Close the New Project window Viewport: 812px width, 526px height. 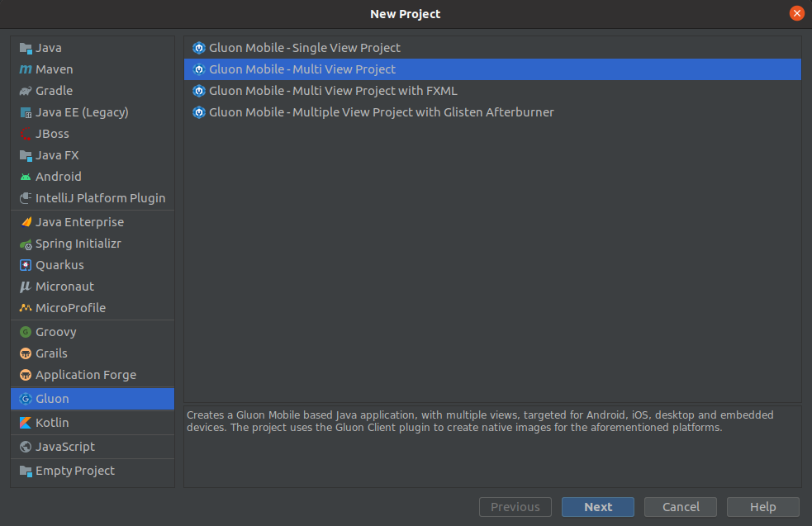796,13
